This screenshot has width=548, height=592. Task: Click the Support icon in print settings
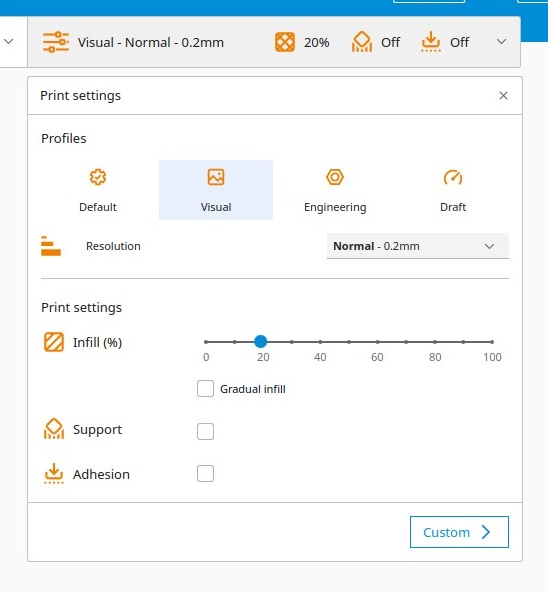pos(54,429)
